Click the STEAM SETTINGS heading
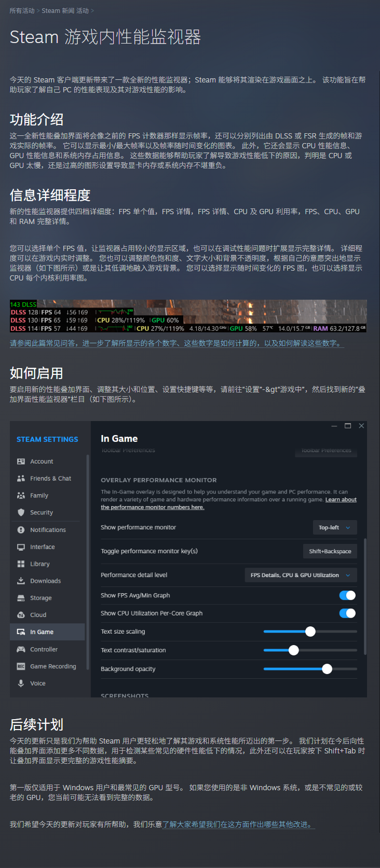The height and width of the screenshot is (868, 380). pos(47,439)
